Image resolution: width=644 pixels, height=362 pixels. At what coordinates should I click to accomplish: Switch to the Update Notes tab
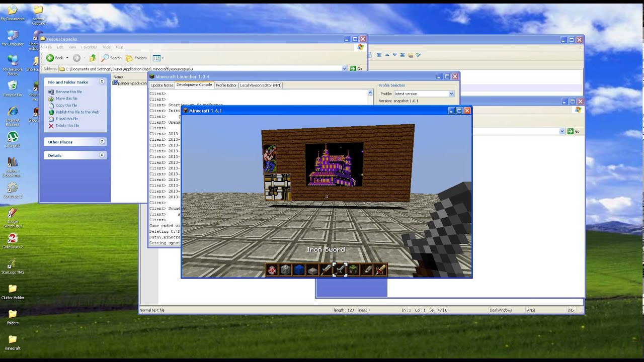[x=162, y=85]
